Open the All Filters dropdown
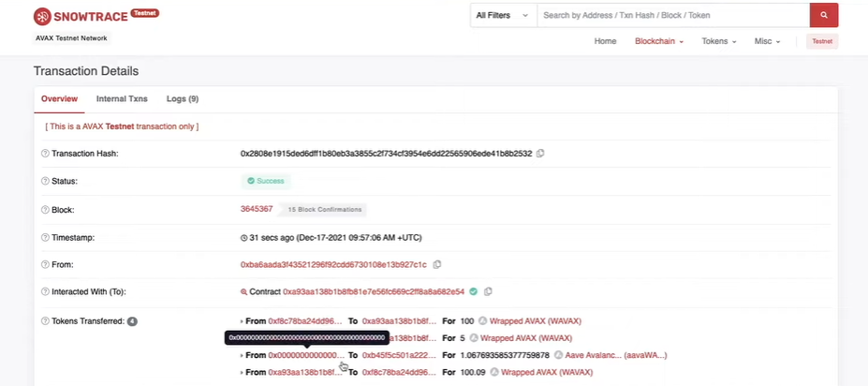The height and width of the screenshot is (386, 868). tap(503, 16)
